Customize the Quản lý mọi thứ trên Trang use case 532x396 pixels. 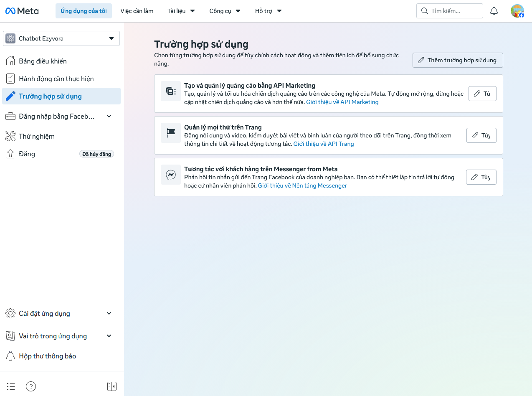tap(481, 135)
